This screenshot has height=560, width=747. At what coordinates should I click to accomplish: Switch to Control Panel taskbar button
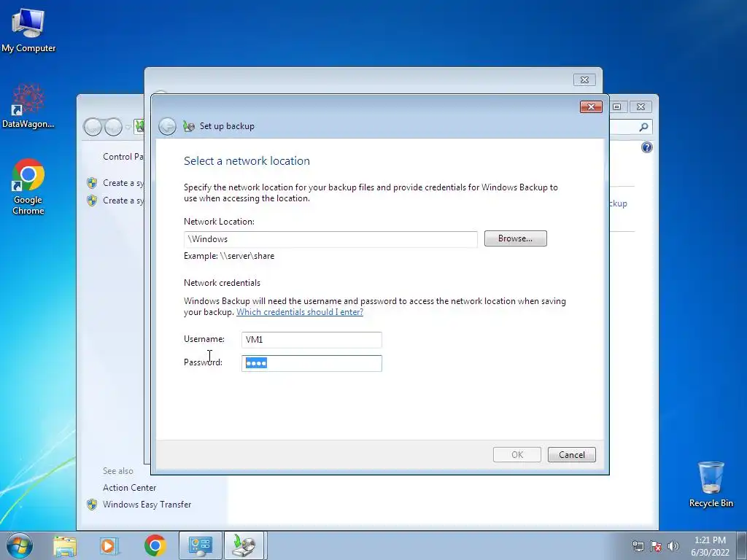[x=201, y=545]
